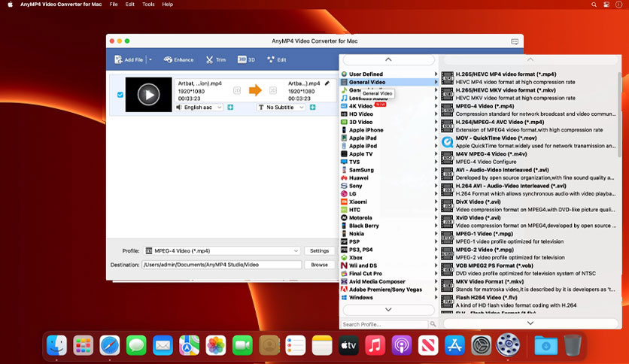
Task: Open the Apple menu
Action: (x=10, y=5)
